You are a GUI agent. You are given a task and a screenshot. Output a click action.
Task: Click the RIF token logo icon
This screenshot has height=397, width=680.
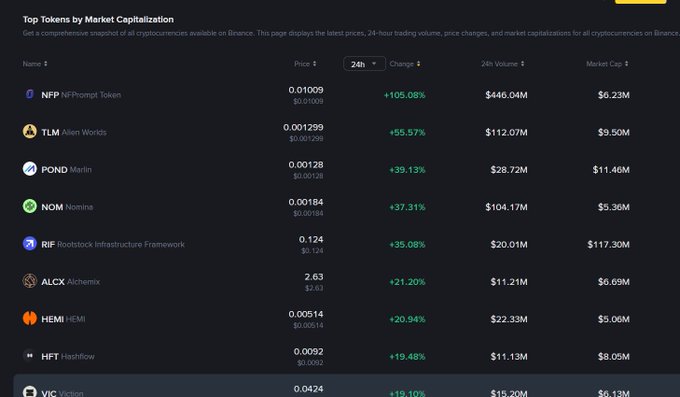click(x=29, y=243)
